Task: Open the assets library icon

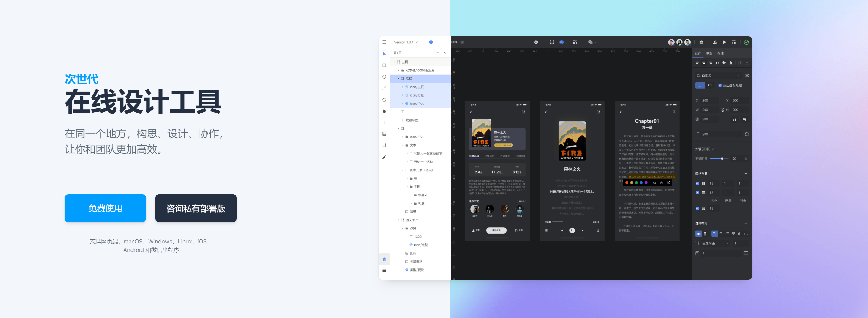Action: 384,271
